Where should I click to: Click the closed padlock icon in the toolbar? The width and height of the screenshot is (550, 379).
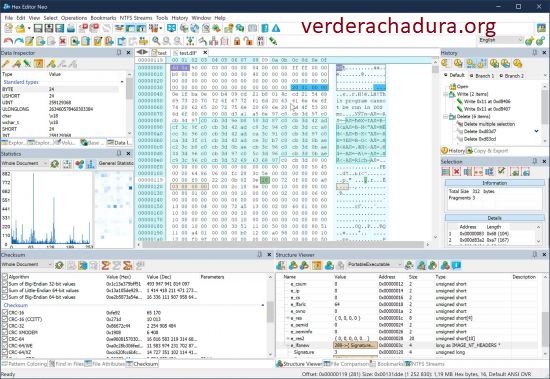coord(237,41)
